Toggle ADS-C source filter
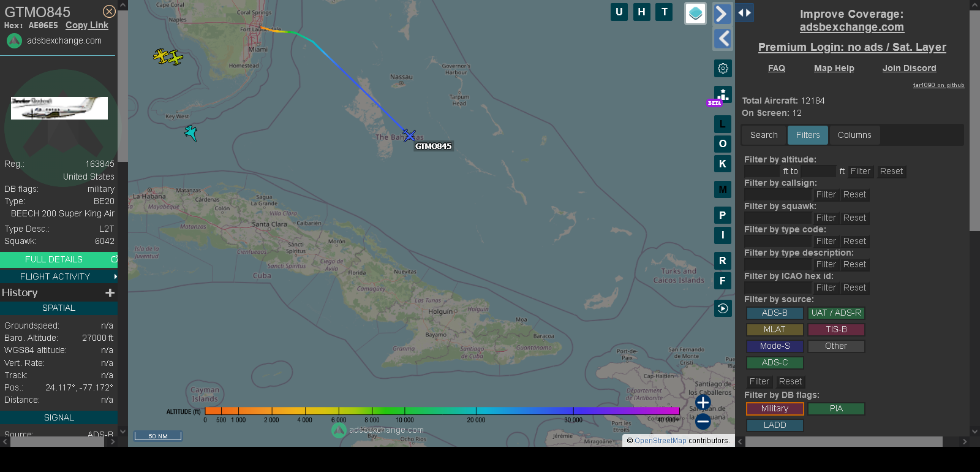This screenshot has width=980, height=472. 775,363
